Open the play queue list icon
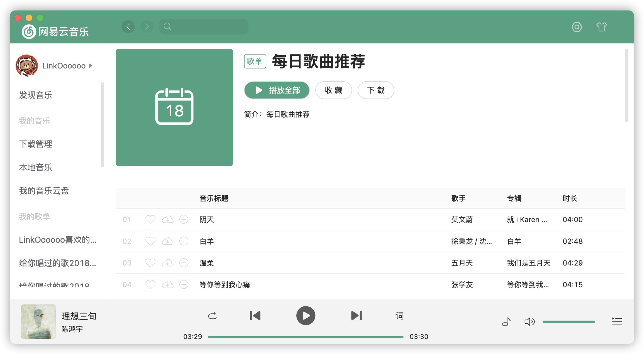The width and height of the screenshot is (644, 354). pyautogui.click(x=617, y=321)
